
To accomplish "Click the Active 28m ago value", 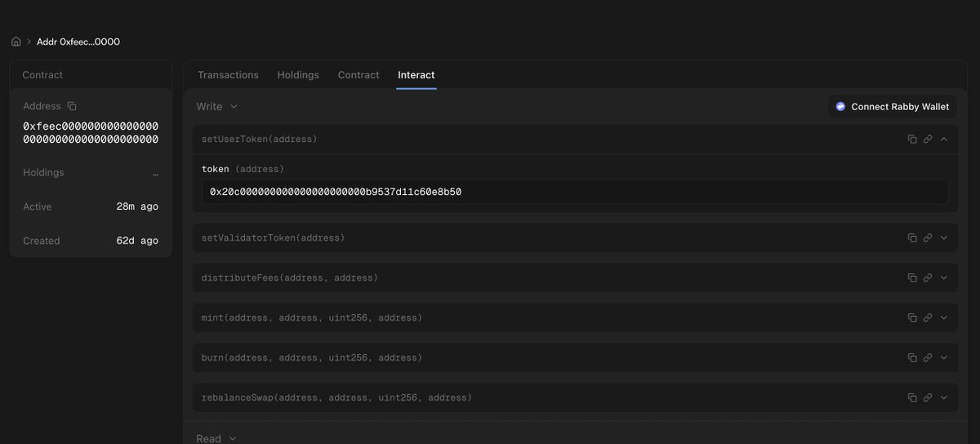I will point(137,207).
